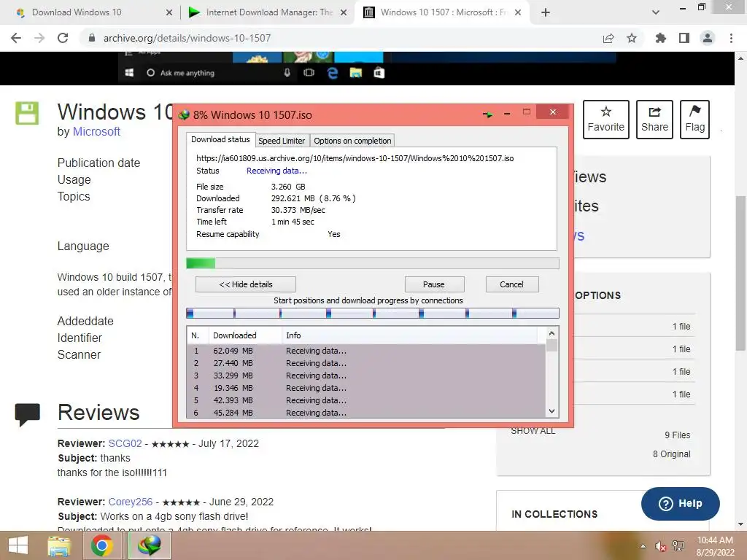This screenshot has height=560, width=747.
Task: Cancel the IDM download
Action: (x=511, y=284)
